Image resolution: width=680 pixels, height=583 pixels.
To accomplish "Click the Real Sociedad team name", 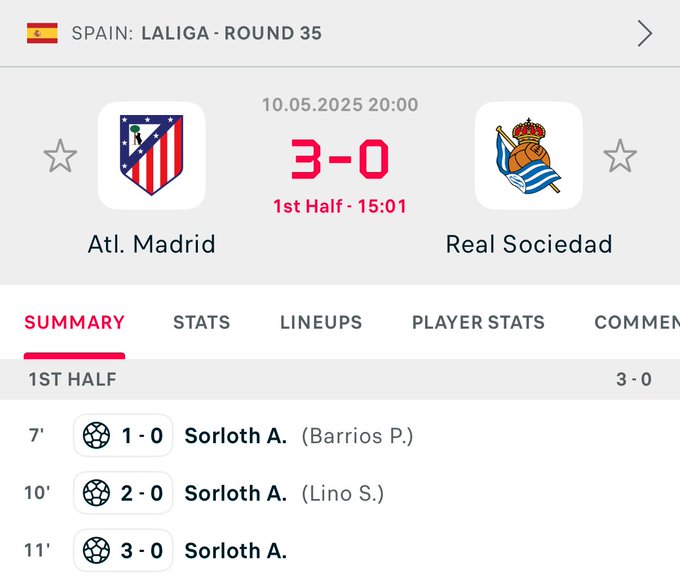I will (529, 244).
